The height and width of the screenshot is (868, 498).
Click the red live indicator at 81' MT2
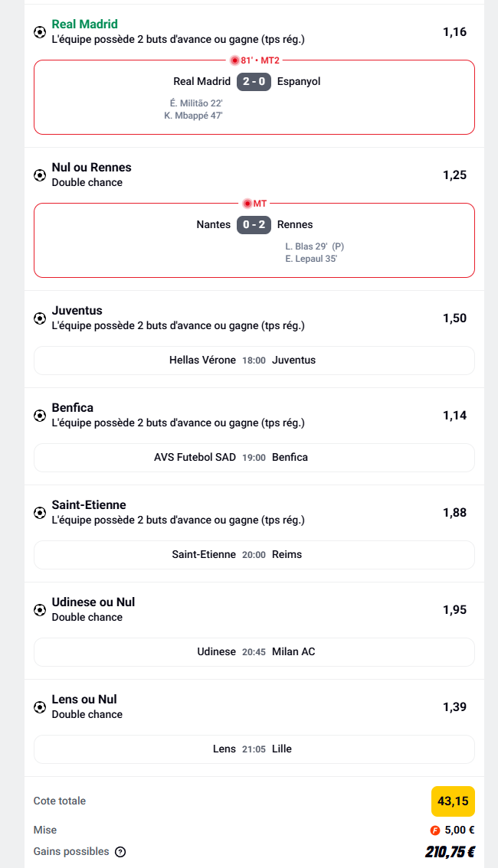[x=234, y=60]
